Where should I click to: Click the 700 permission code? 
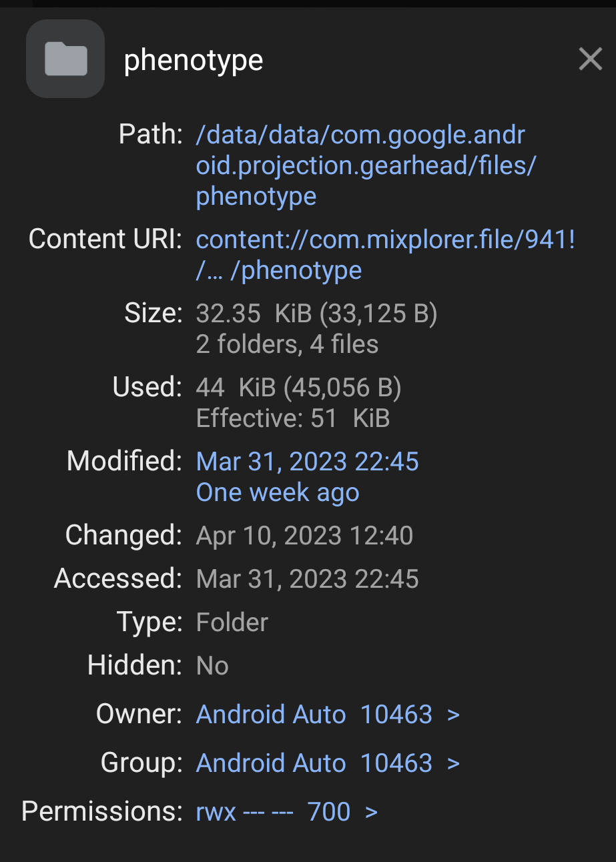coord(328,811)
